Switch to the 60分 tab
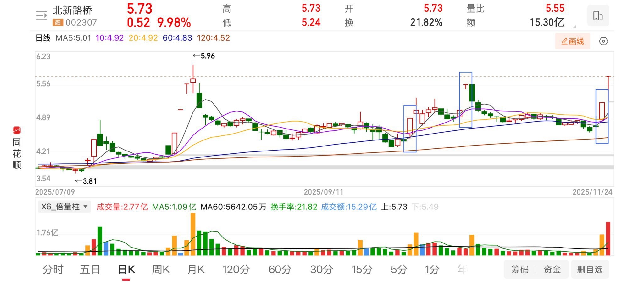 coord(280,269)
